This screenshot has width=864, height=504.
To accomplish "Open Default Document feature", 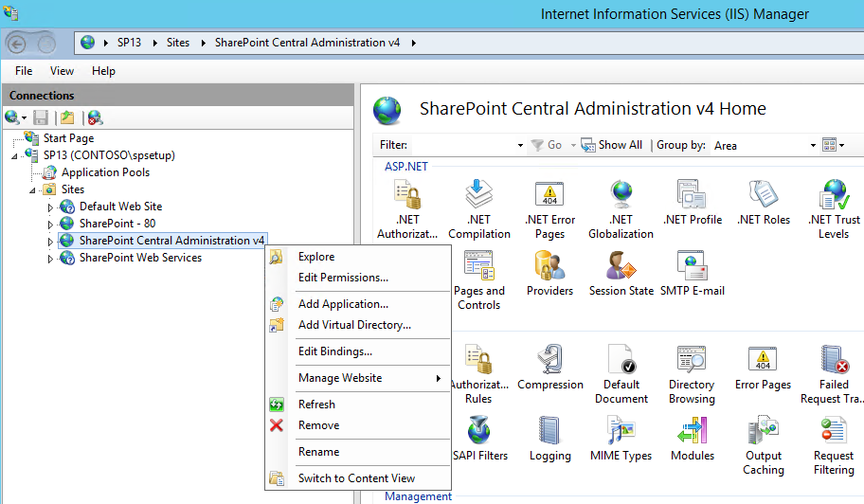I will 621,374.
